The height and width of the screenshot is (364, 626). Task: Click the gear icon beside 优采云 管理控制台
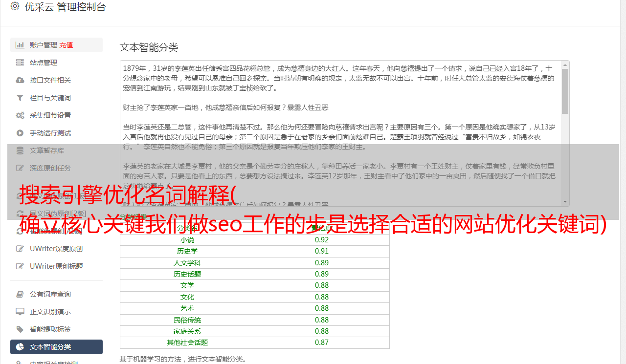[15, 6]
